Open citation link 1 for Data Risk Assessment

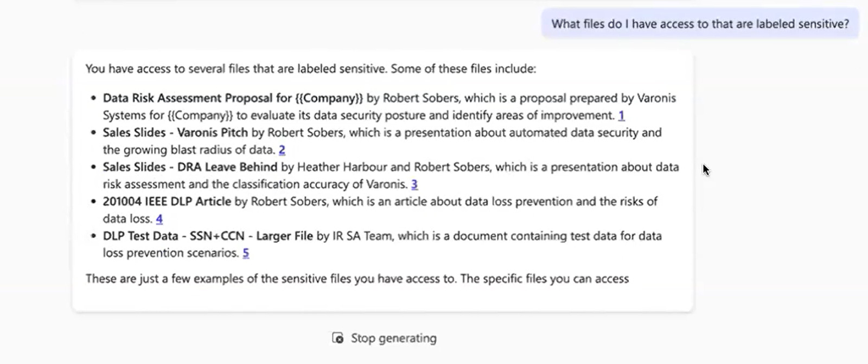[x=621, y=115]
